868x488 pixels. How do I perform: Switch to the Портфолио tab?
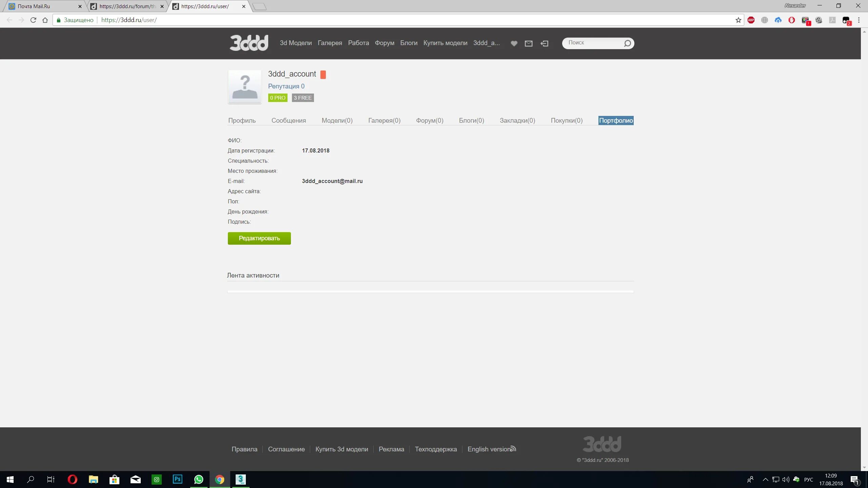point(616,121)
